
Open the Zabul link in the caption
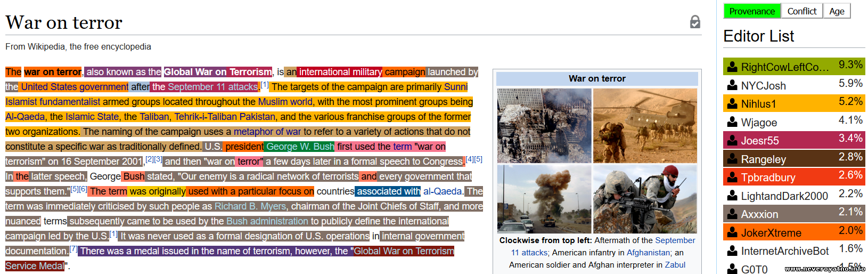[675, 265]
